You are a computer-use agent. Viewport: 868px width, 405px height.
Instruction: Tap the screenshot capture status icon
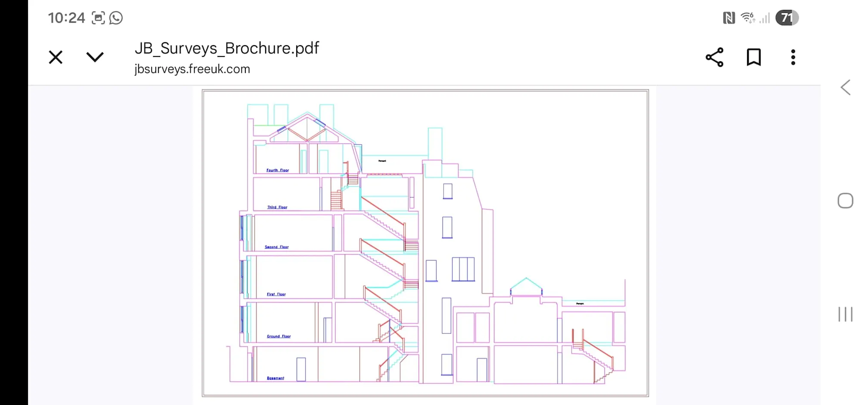(x=98, y=18)
